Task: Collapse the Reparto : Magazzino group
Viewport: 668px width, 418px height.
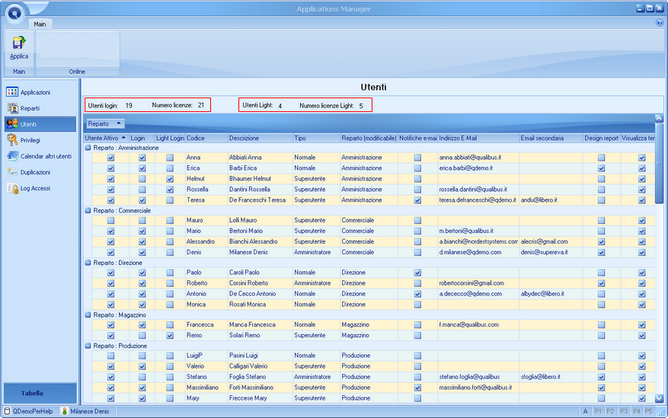Action: point(88,315)
